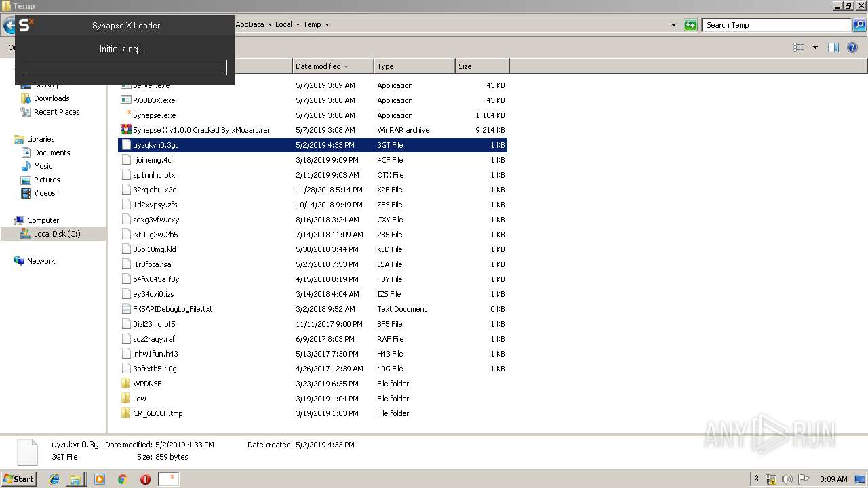Select the Synapse X Cracked WinRAR archive icon
This screenshot has width=868, height=488.
(x=125, y=130)
